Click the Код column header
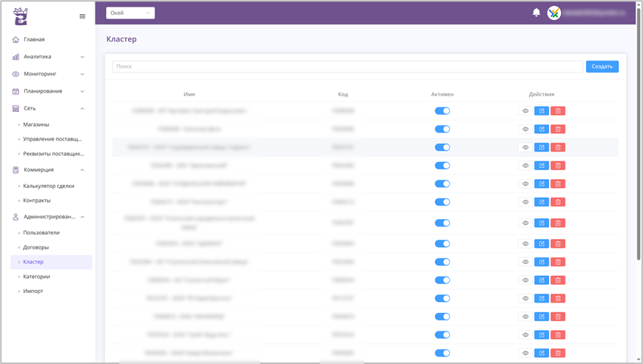Screen dimensions: 643x364 (343, 94)
